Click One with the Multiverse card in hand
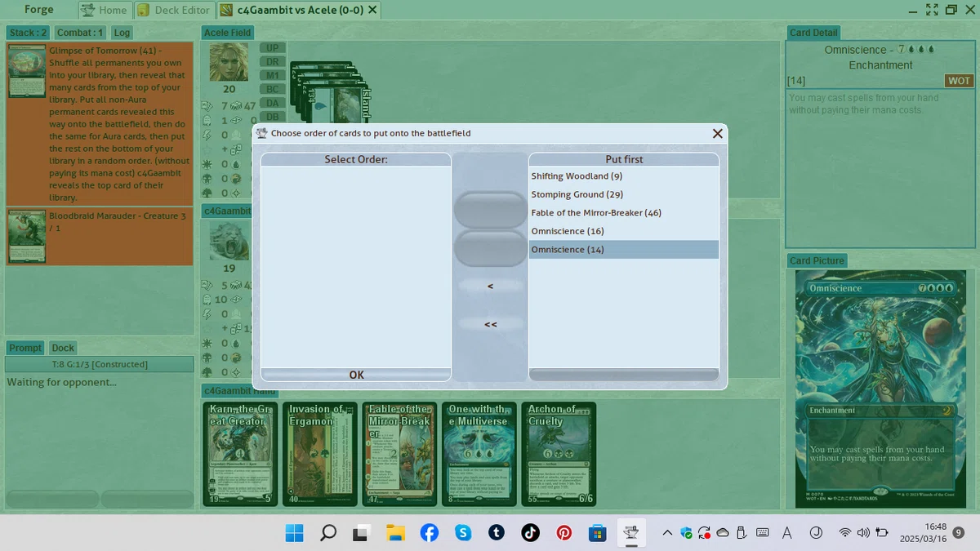Viewport: 980px width, 551px height. pos(480,454)
